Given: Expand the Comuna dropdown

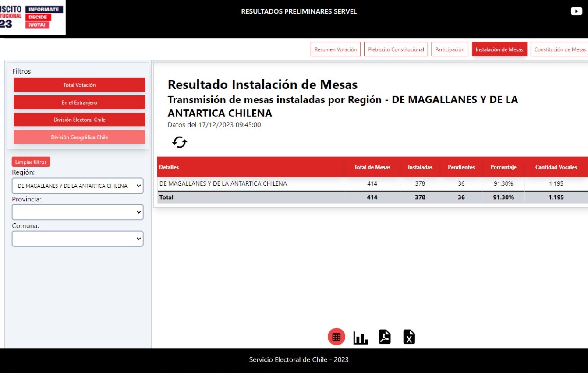Looking at the screenshot, I should click(x=78, y=239).
